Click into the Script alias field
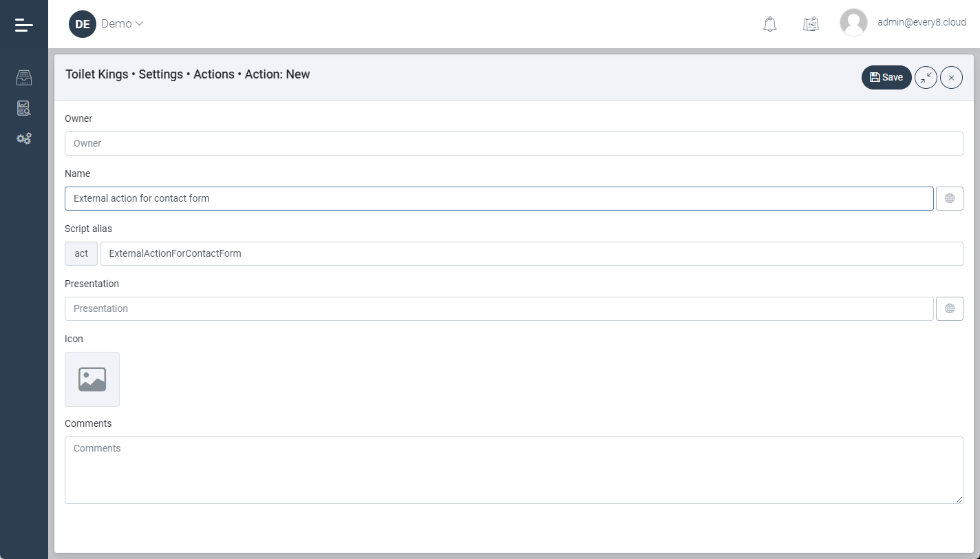Viewport: 980px width, 559px height. coord(531,253)
